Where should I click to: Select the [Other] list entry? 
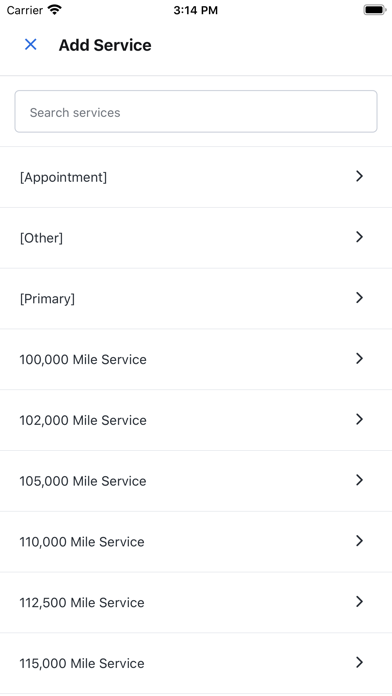coord(196,238)
